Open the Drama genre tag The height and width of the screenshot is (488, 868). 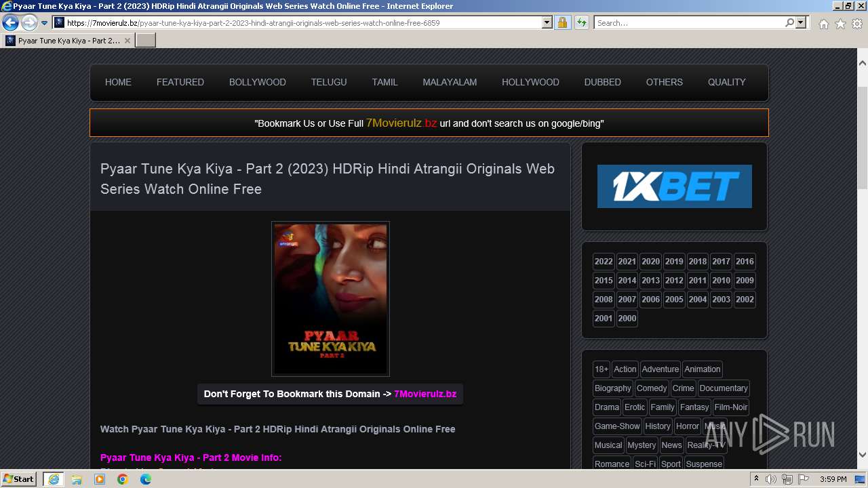click(607, 407)
